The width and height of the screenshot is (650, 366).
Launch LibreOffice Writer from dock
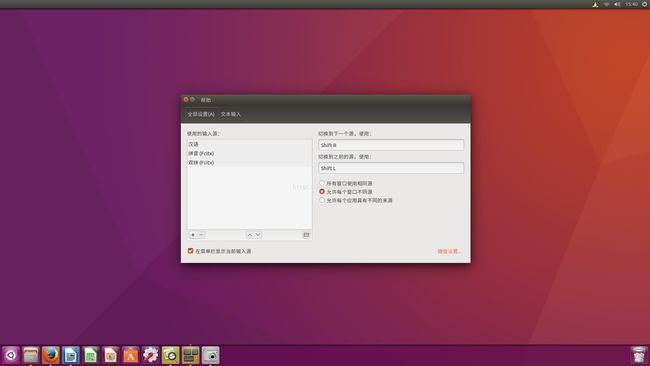point(70,355)
